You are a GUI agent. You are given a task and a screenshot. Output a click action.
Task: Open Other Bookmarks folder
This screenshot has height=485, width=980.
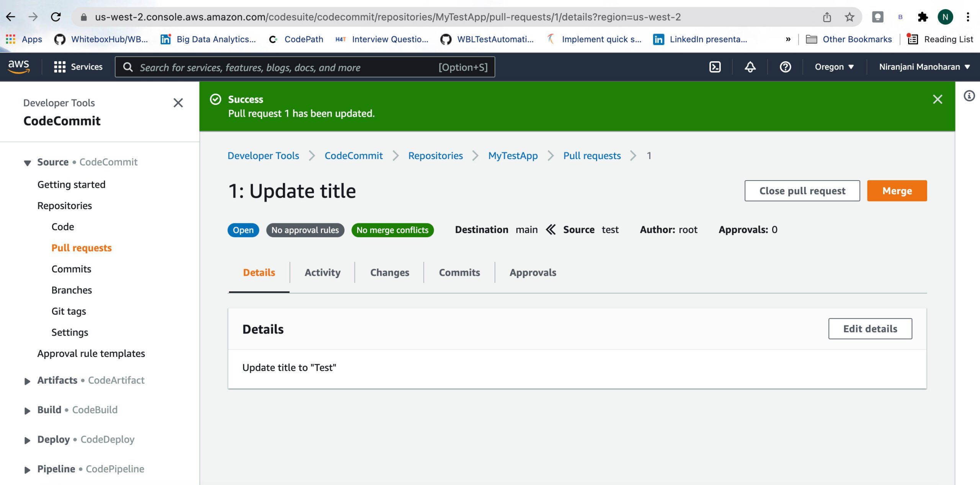849,39
